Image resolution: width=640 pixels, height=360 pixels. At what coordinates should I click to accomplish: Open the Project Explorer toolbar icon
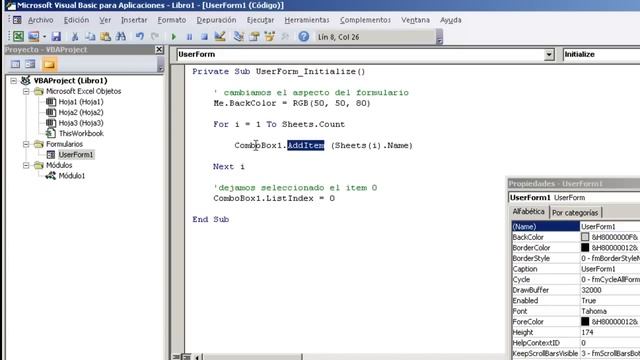coord(239,36)
